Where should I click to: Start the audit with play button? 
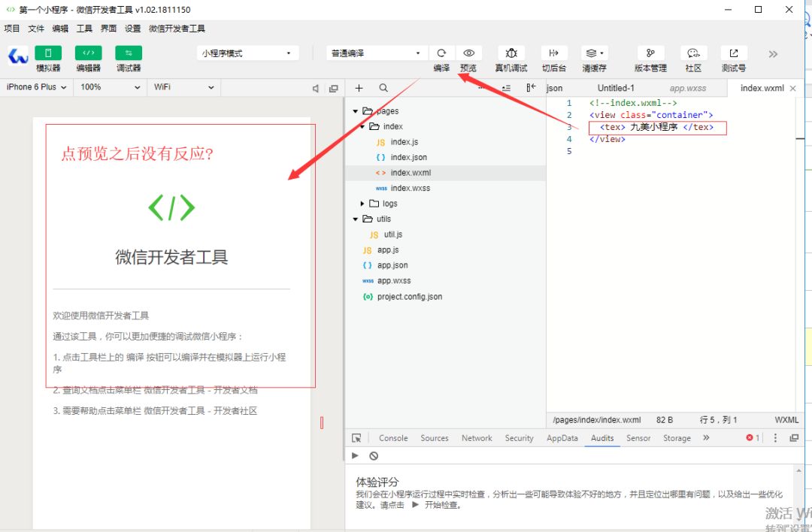tap(355, 456)
